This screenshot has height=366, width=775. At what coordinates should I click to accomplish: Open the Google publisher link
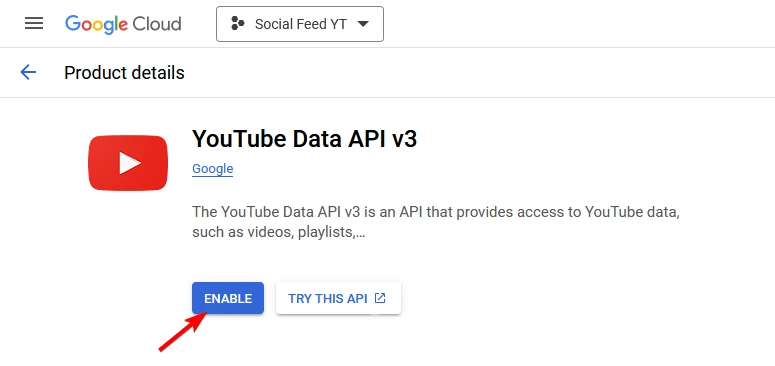[213, 169]
